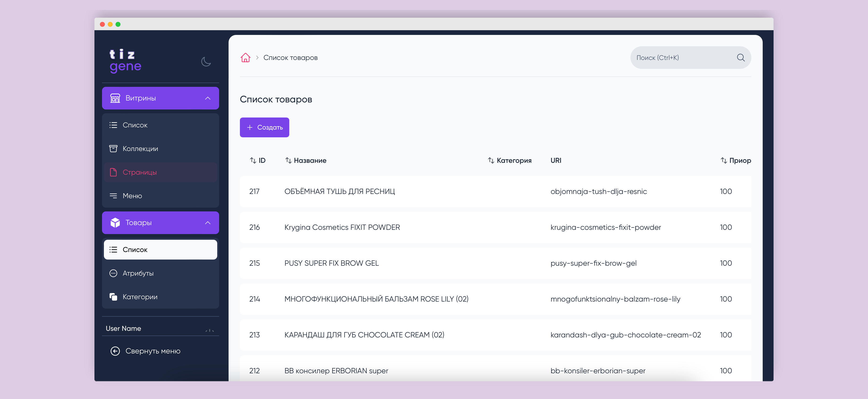Click ID cell 213
Screen dimensions: 868x399
tap(254, 335)
